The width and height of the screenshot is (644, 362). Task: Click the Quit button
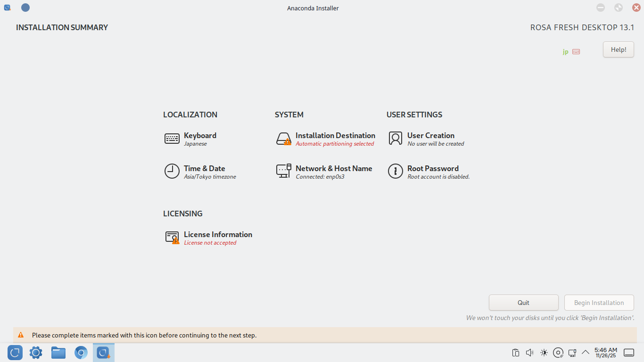[523, 303]
